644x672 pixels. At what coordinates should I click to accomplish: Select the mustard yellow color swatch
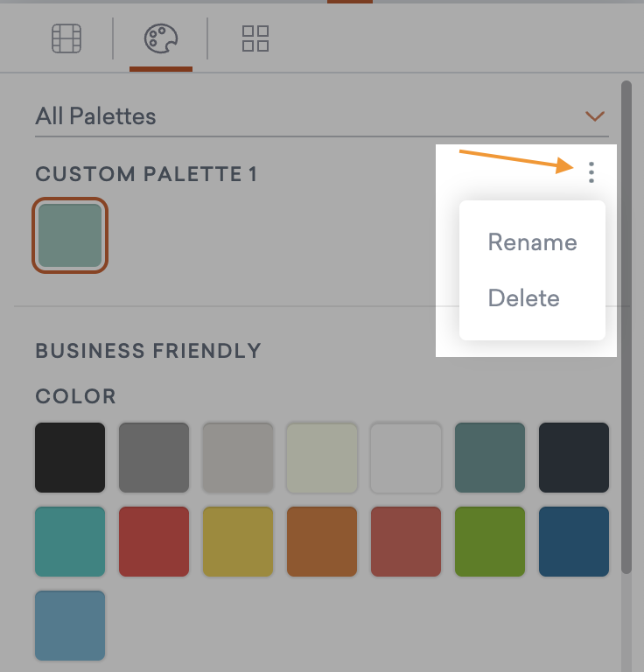238,542
